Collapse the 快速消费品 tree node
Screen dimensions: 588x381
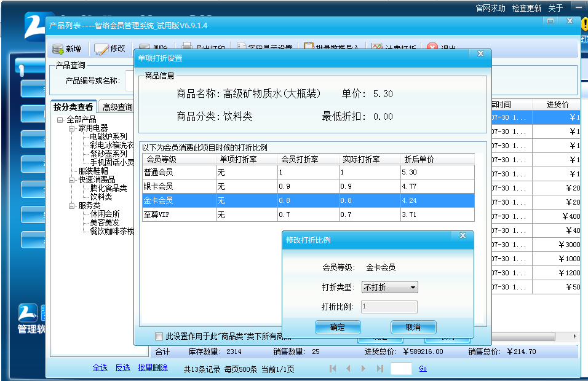tap(71, 180)
